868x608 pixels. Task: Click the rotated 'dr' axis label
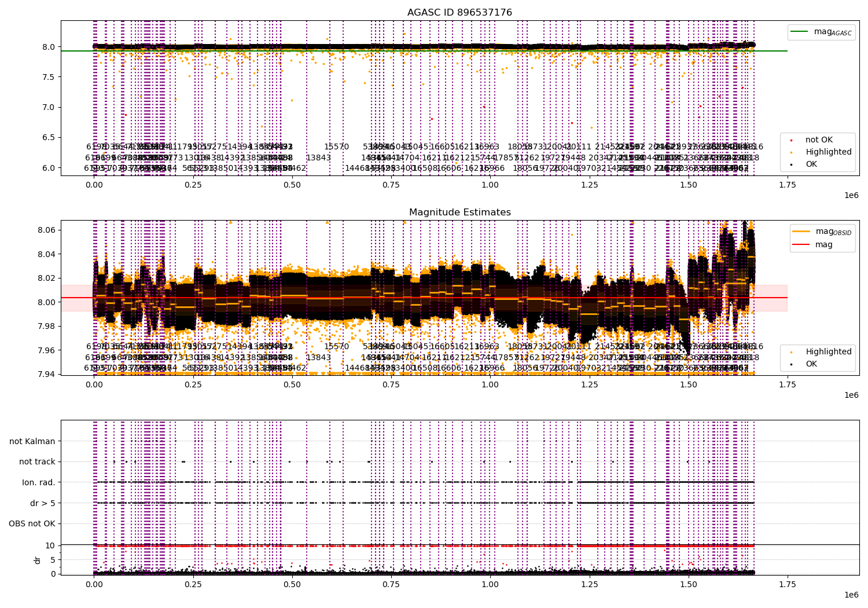[38, 560]
